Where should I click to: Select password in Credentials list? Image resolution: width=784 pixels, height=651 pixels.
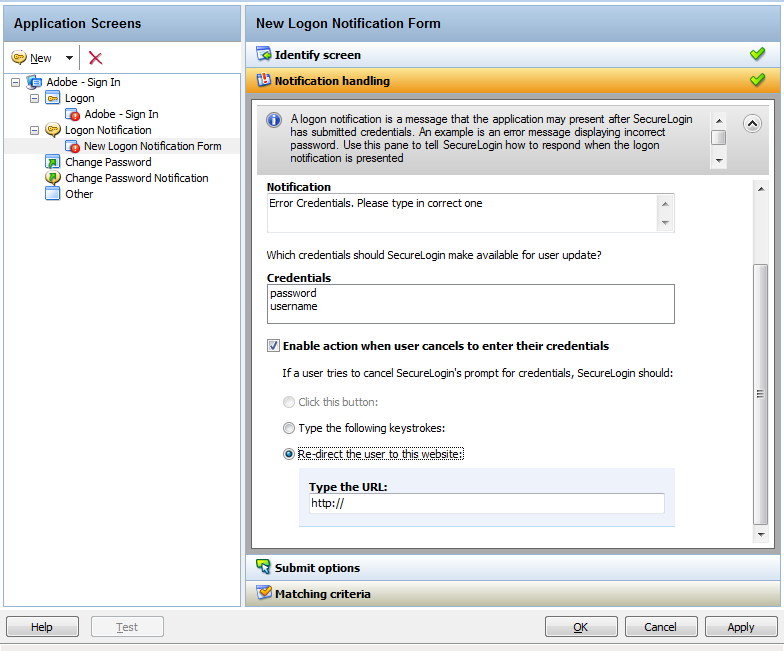293,294
